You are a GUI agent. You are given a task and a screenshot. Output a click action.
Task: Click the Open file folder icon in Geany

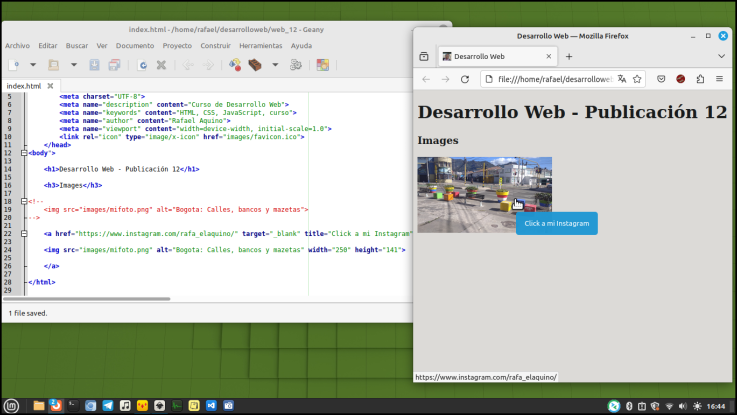point(54,65)
